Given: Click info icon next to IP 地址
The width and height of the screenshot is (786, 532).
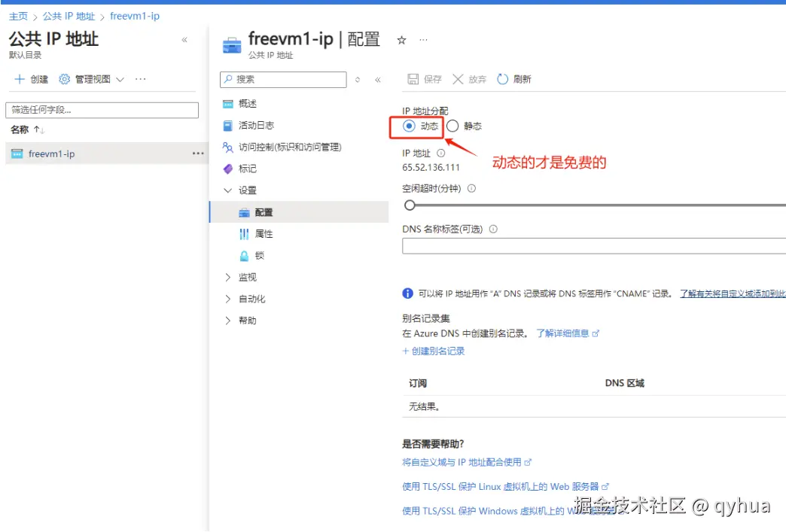Looking at the screenshot, I should click(x=440, y=154).
